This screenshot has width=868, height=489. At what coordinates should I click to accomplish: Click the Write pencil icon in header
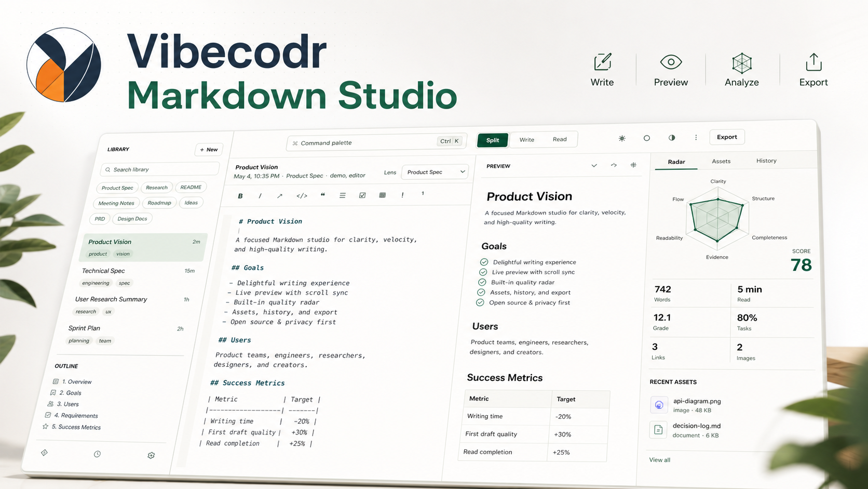pyautogui.click(x=602, y=62)
